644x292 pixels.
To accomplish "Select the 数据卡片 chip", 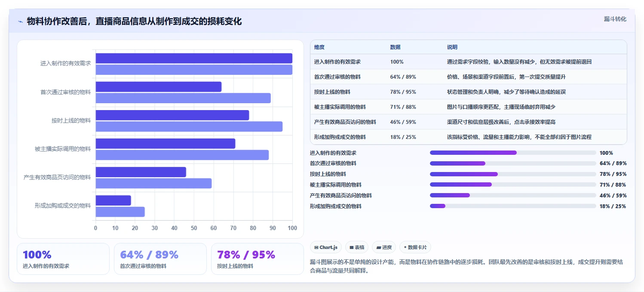I will (415, 247).
